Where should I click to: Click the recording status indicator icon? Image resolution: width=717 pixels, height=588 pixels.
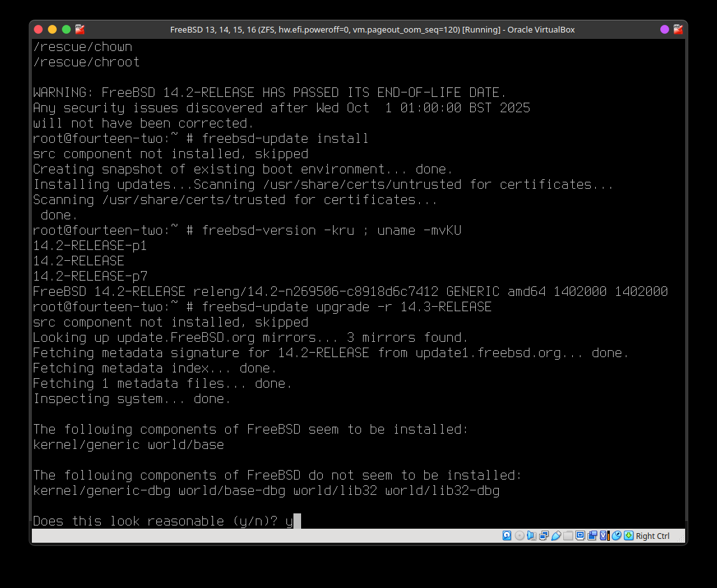click(x=593, y=536)
